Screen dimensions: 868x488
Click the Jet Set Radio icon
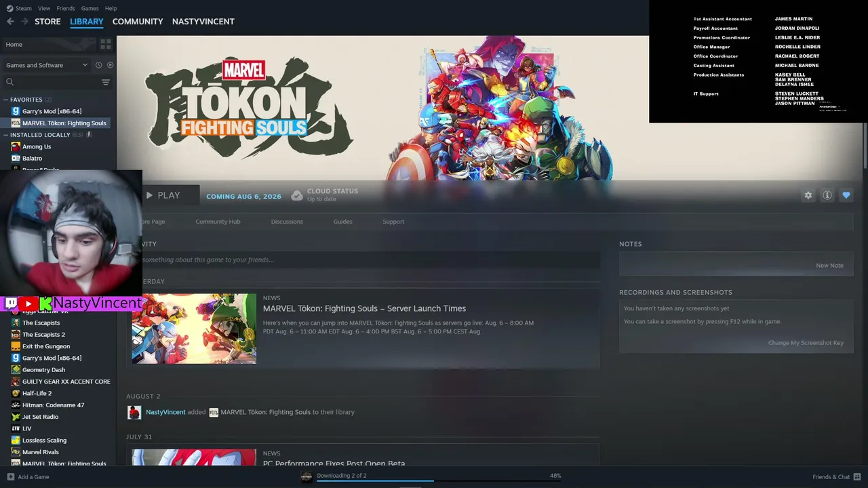point(16,417)
